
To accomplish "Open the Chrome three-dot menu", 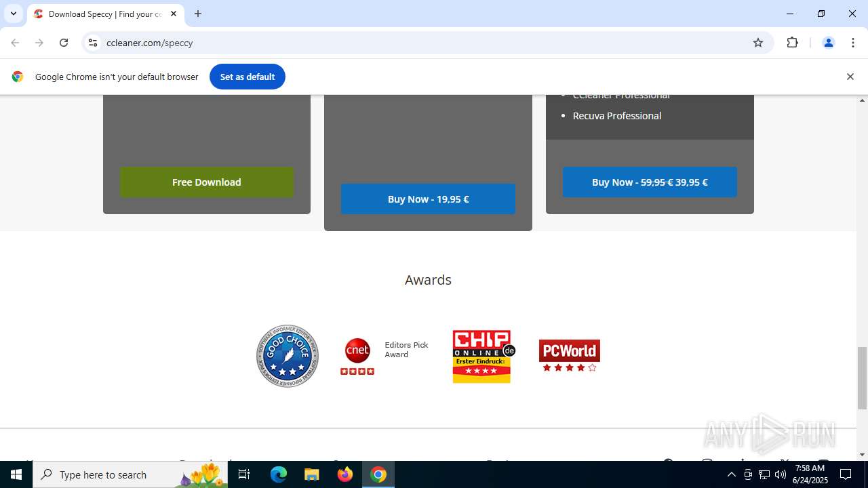I will click(853, 43).
